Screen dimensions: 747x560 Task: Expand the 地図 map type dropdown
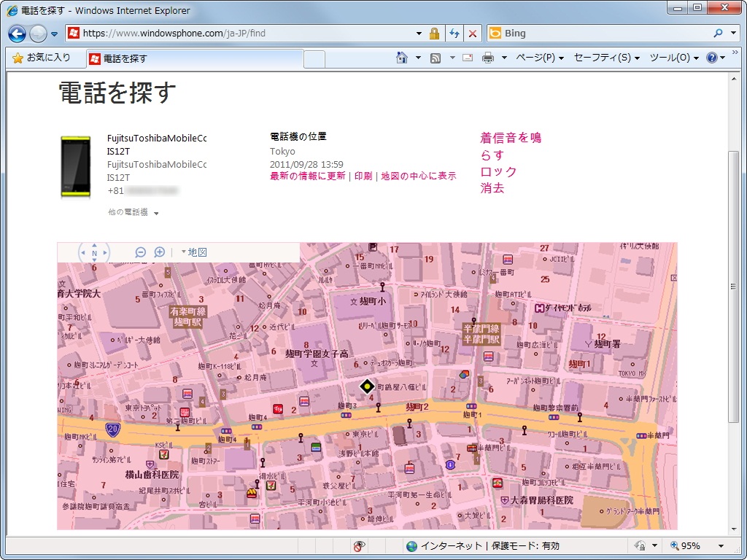point(194,252)
